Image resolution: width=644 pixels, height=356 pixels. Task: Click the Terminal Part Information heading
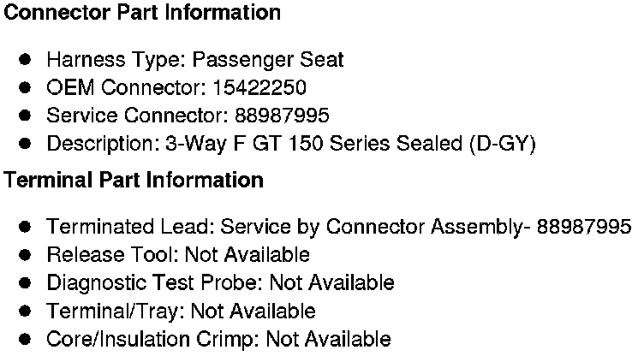coord(134,181)
